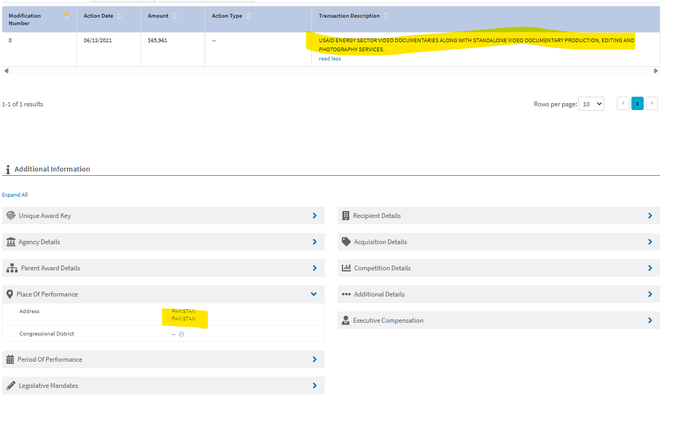Click the "read less" link
Image resolution: width=680 pixels, height=429 pixels.
click(329, 58)
